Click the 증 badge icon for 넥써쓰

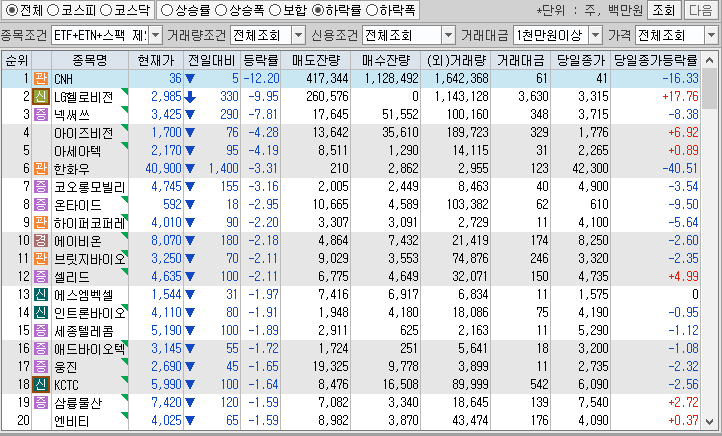click(x=41, y=114)
